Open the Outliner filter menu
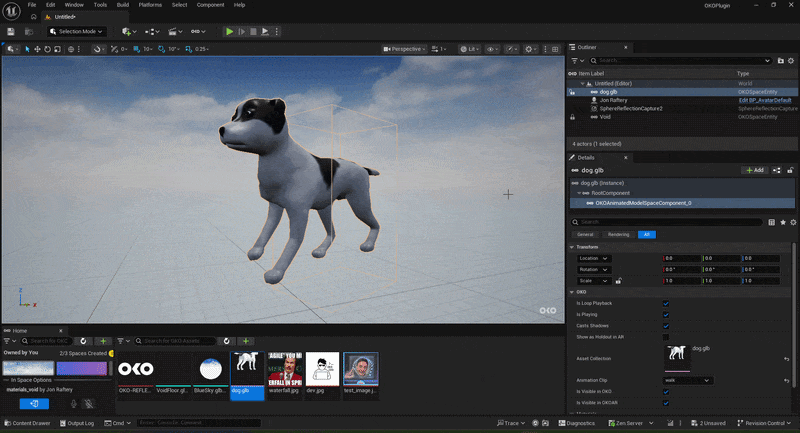800x433 pixels. (x=578, y=61)
